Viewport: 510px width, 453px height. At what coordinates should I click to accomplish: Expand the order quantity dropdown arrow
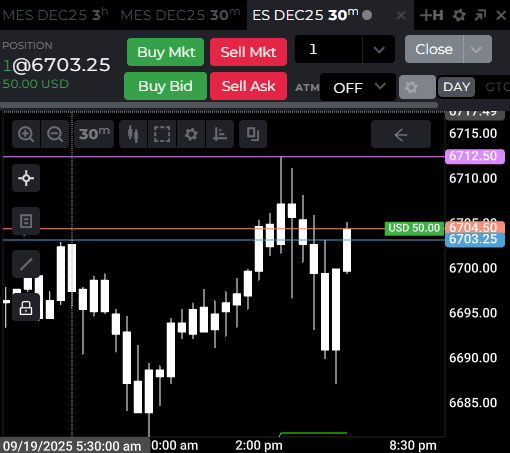[x=379, y=49]
